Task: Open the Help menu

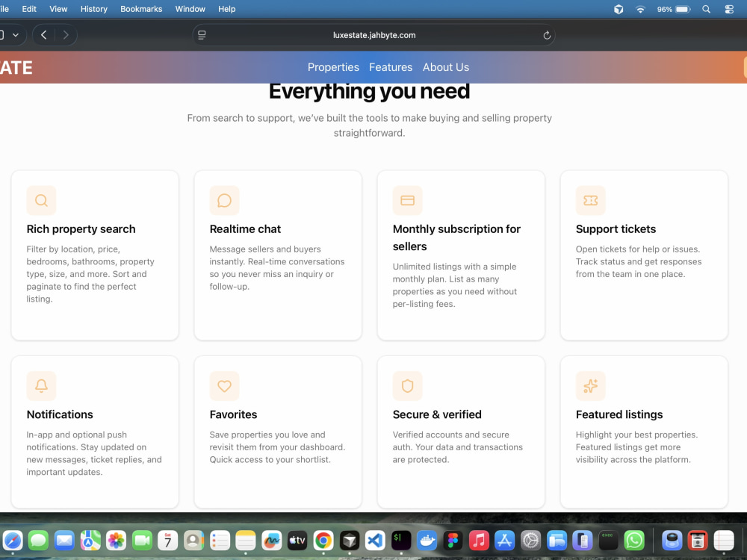Action: point(227,9)
